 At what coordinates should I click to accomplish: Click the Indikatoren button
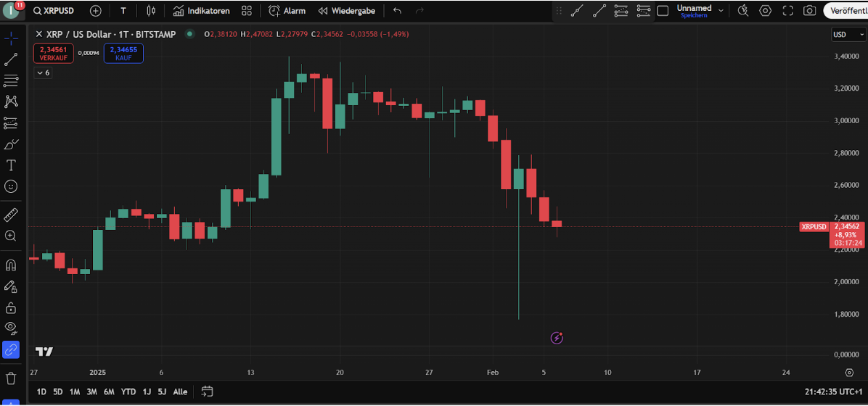point(201,11)
